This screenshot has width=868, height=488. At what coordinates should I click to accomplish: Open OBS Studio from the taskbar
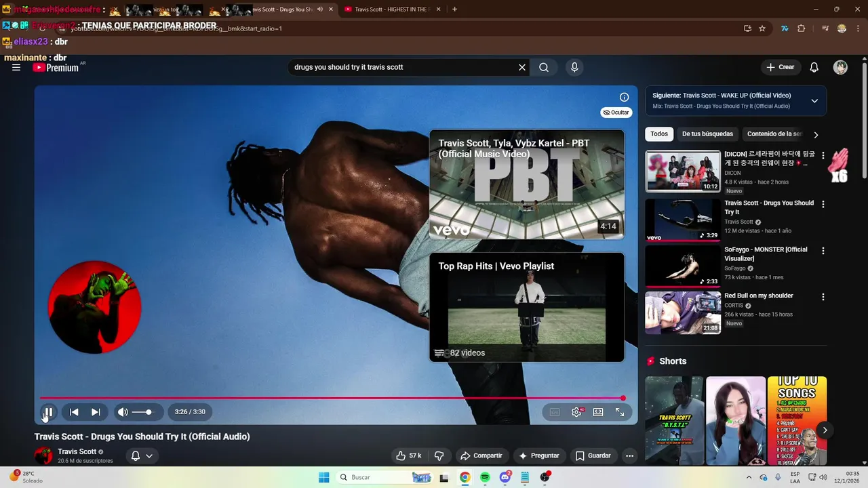click(x=545, y=477)
